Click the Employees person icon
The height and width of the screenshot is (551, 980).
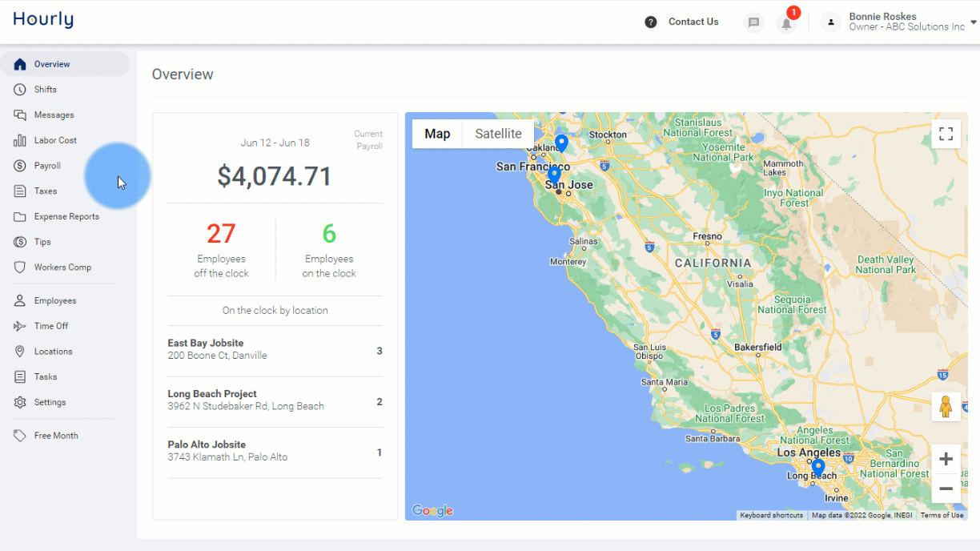coord(20,301)
